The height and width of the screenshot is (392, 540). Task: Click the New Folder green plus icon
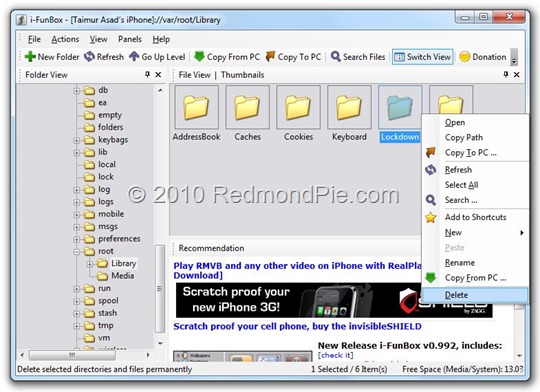tap(30, 56)
